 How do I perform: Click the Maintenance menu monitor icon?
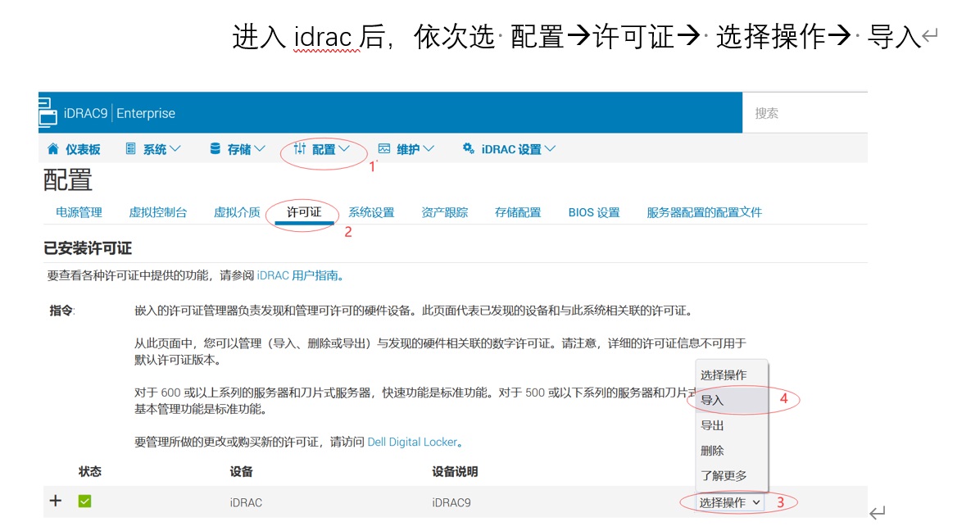(x=384, y=148)
